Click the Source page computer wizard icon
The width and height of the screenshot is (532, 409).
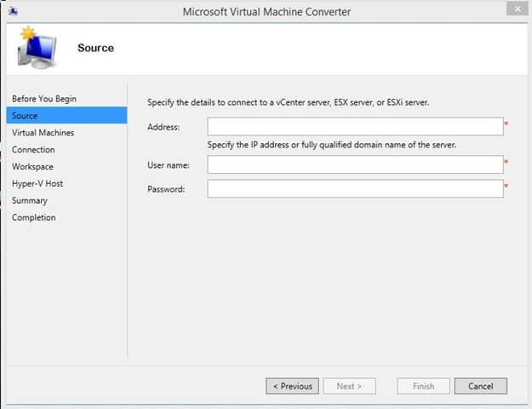coord(37,48)
